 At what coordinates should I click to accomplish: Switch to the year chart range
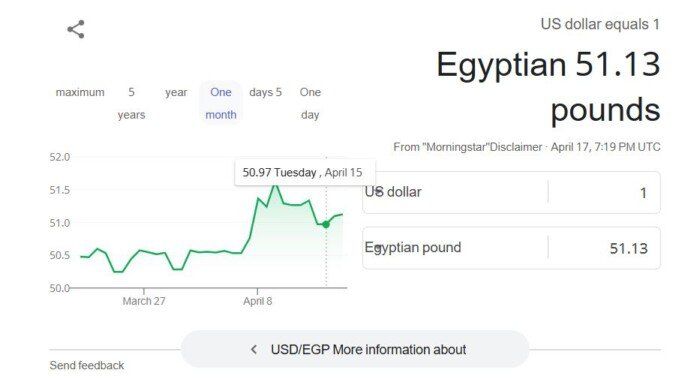point(176,92)
